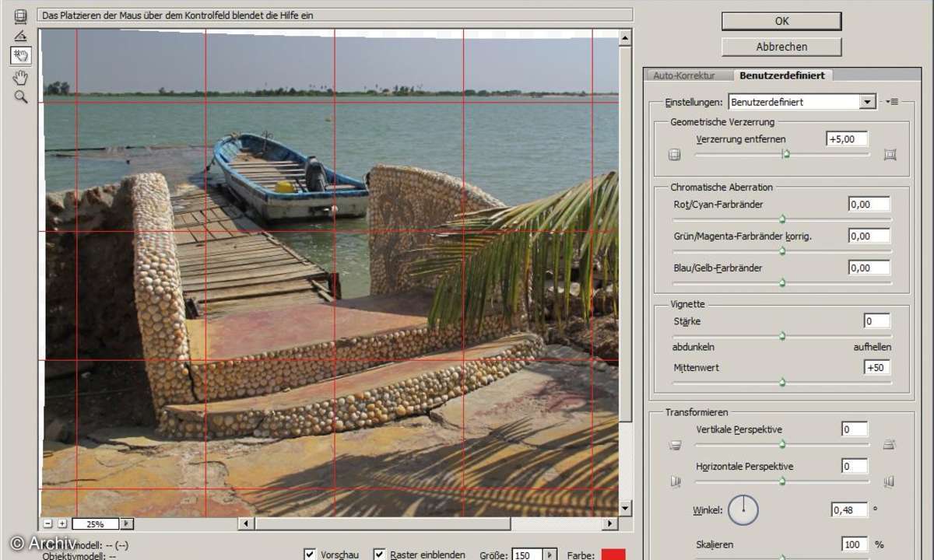
Task: Confirm with the OK button
Action: [x=781, y=21]
